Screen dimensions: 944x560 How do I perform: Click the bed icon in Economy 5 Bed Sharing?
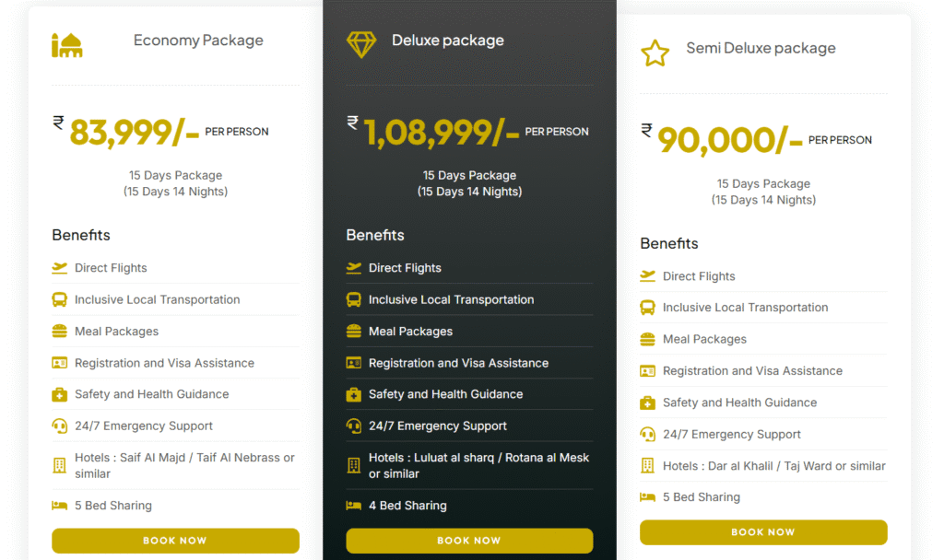60,506
